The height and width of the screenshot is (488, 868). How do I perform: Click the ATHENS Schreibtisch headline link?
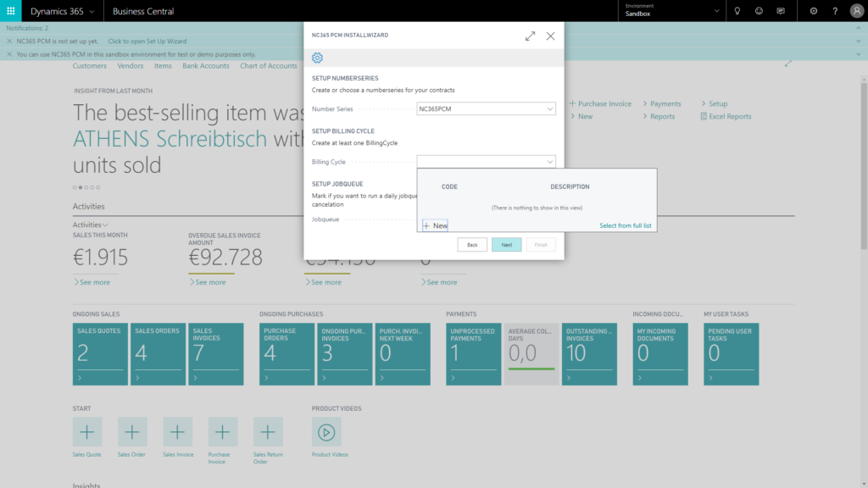point(170,138)
